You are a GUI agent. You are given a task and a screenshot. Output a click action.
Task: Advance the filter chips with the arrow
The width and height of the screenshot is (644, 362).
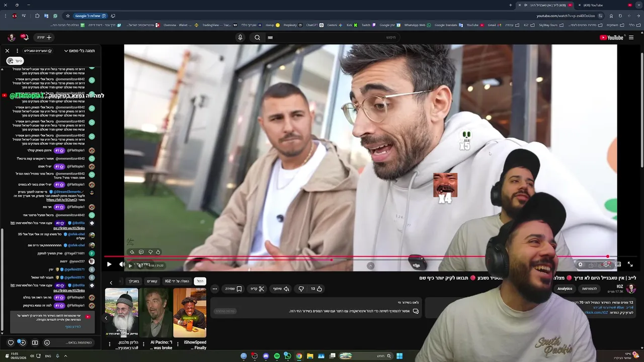point(111,282)
